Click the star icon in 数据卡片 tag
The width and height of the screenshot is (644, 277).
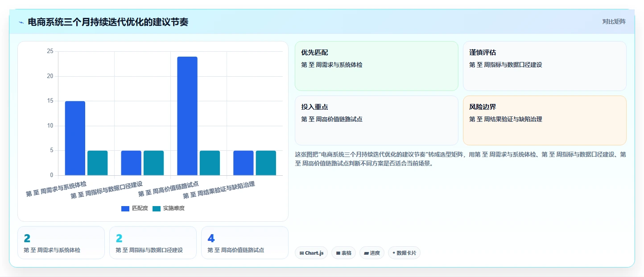point(394,253)
